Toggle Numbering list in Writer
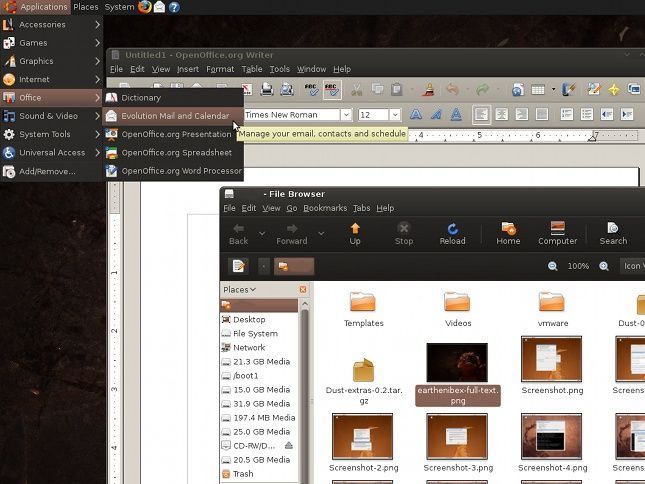The image size is (645, 484). 567,114
